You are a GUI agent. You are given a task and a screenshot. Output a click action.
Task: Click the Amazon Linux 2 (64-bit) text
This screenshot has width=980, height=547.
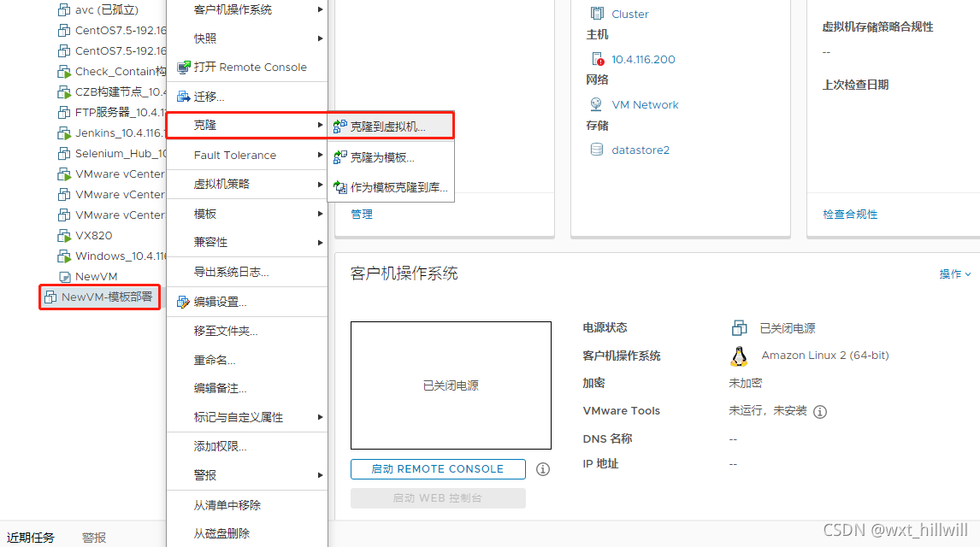[825, 356]
